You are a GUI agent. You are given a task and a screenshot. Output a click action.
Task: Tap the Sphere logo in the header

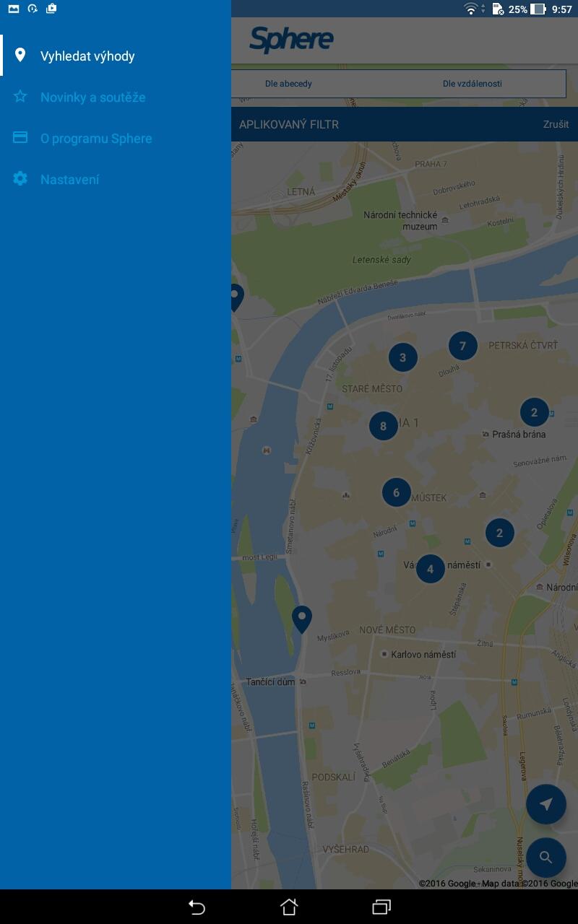(x=291, y=40)
